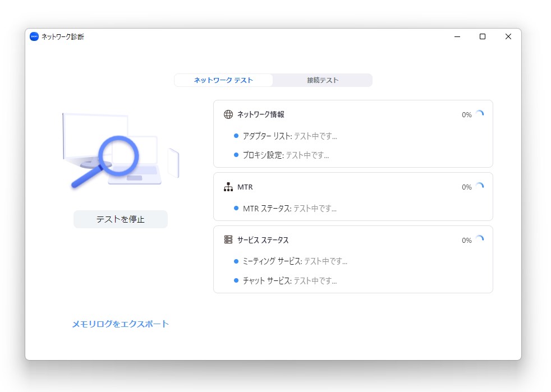This screenshot has height=392, width=551.
Task: Click the MTR progress spinner
Action: [x=480, y=186]
